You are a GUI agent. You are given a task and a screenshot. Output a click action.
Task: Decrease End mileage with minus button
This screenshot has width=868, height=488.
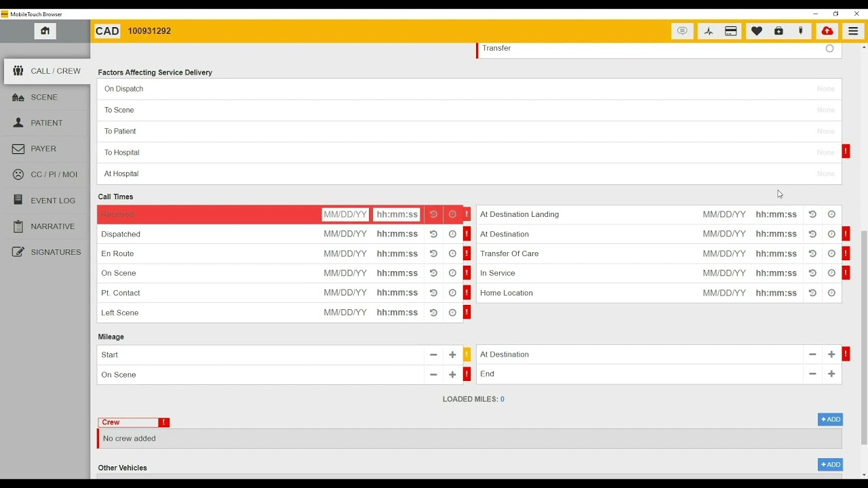(x=812, y=374)
